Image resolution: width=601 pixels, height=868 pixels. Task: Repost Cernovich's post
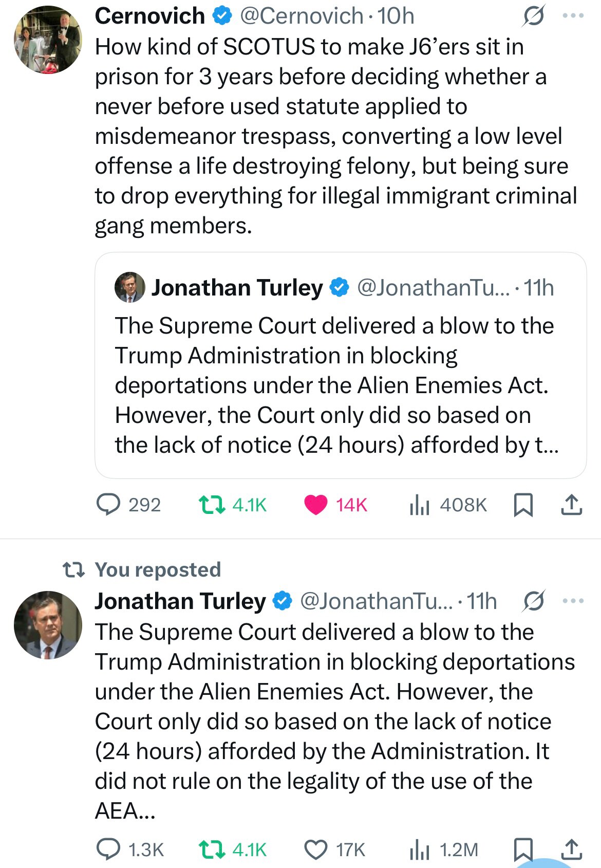tap(212, 505)
